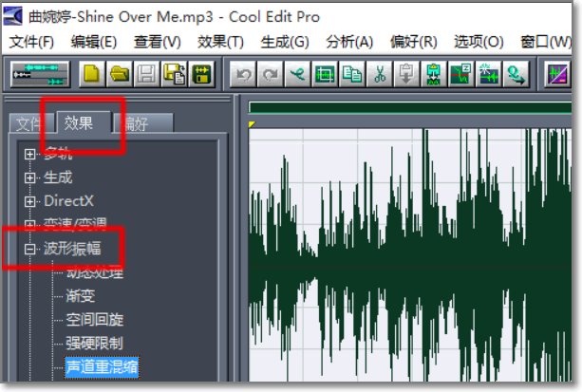Click the Cool Edit Pro title bar logo

tap(12, 16)
